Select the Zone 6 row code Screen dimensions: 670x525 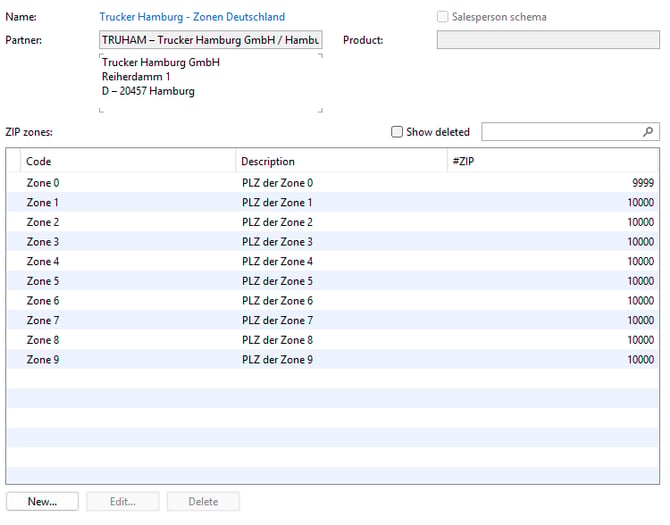click(x=43, y=301)
